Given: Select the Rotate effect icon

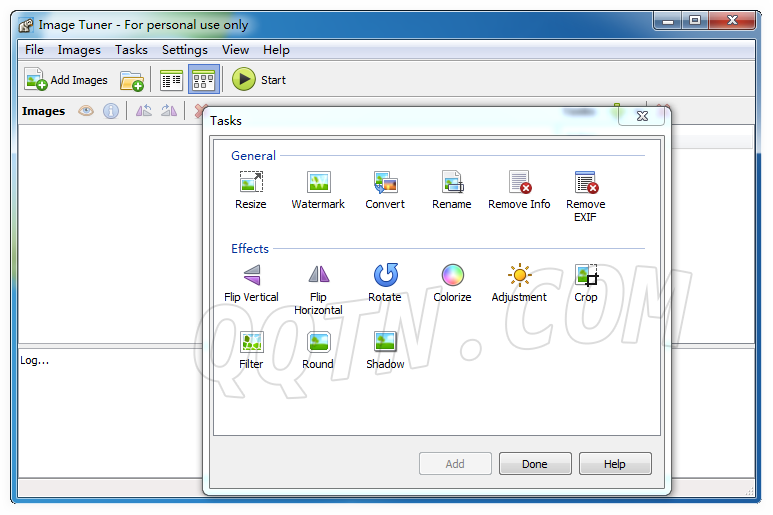Looking at the screenshot, I should [x=385, y=276].
